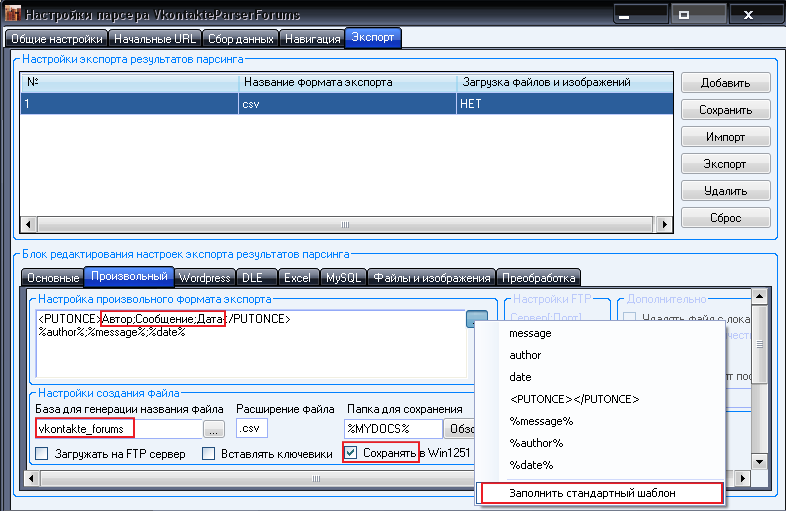The height and width of the screenshot is (511, 786).
Task: Click the Обзор browse button
Action: pyautogui.click(x=459, y=429)
